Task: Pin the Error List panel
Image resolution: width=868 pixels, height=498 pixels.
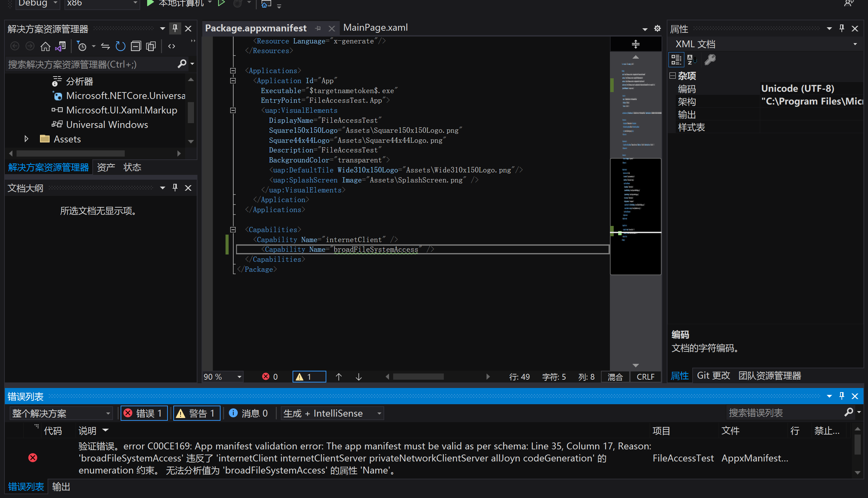Action: coord(842,396)
